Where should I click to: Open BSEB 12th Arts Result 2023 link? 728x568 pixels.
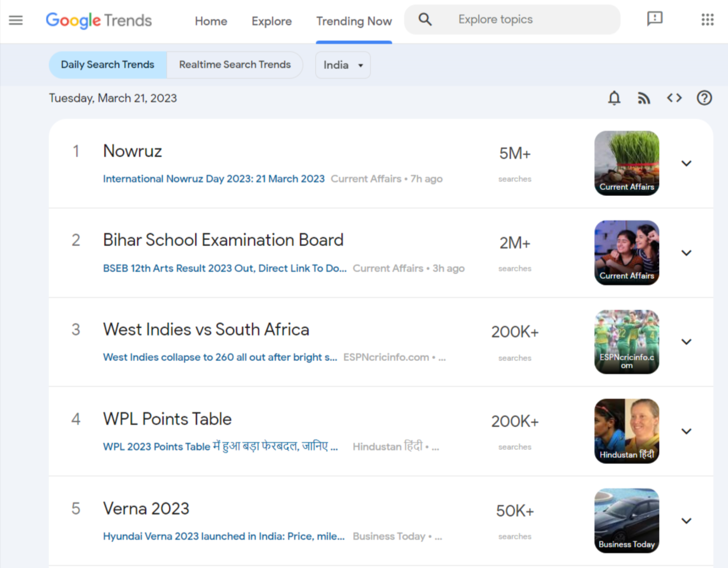pyautogui.click(x=225, y=268)
